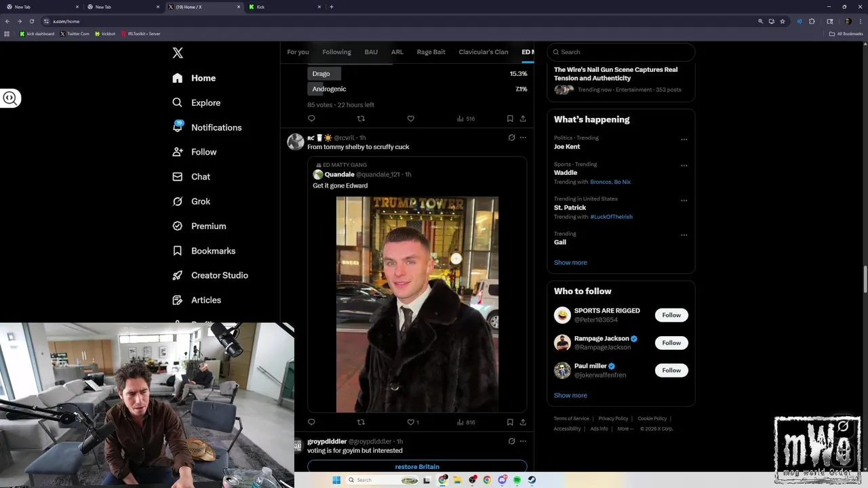This screenshot has width=868, height=488.
Task: Open the Follow sidebar item
Action: pyautogui.click(x=194, y=152)
